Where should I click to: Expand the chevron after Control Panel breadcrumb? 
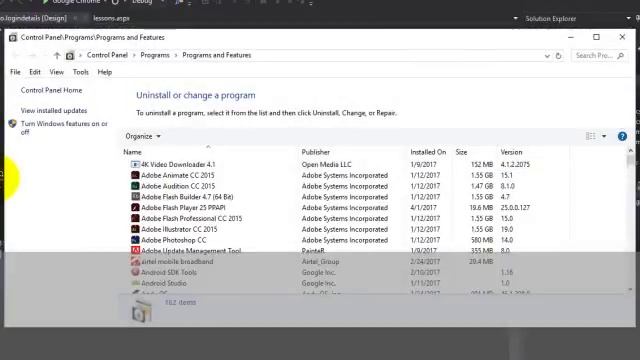point(134,56)
